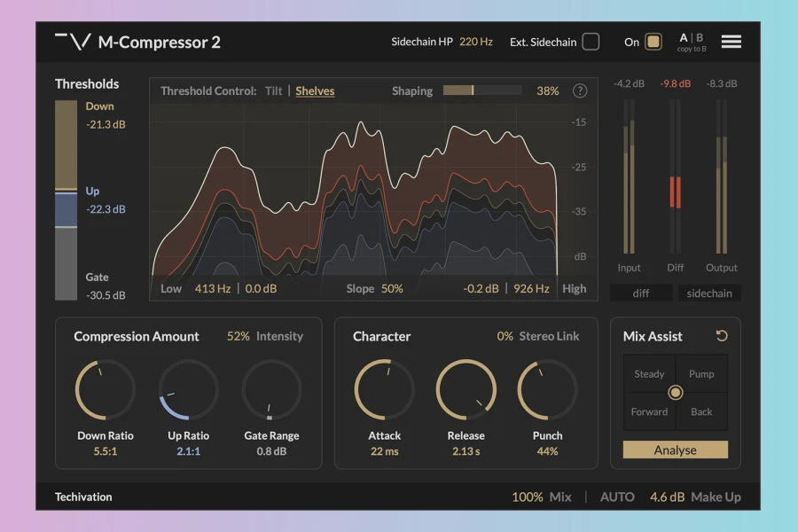Click the Down Ratio knob
The height and width of the screenshot is (532, 798).
click(x=106, y=390)
